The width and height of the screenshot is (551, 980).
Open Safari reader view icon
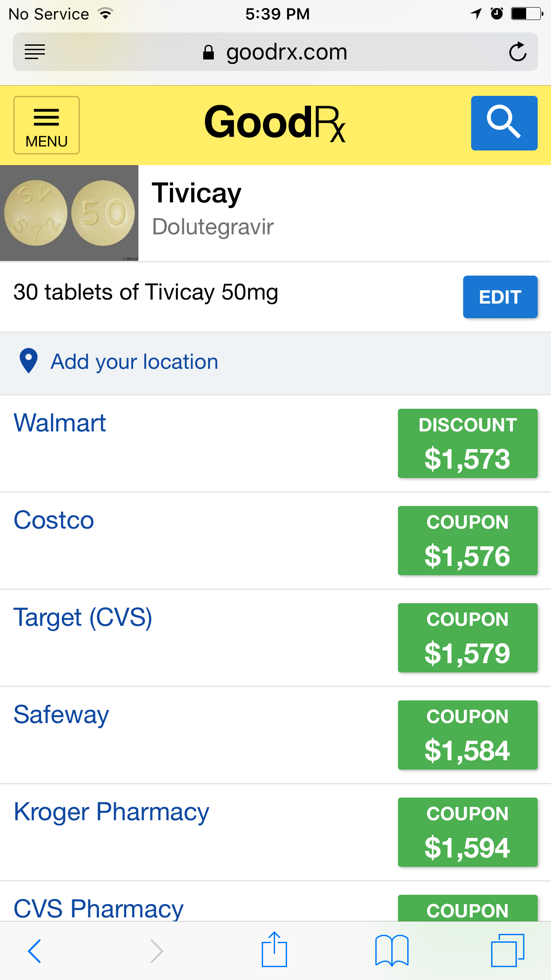click(35, 52)
